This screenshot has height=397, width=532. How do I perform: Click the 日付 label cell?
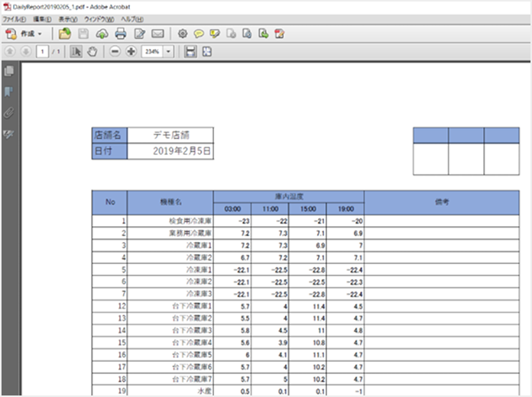pyautogui.click(x=109, y=151)
